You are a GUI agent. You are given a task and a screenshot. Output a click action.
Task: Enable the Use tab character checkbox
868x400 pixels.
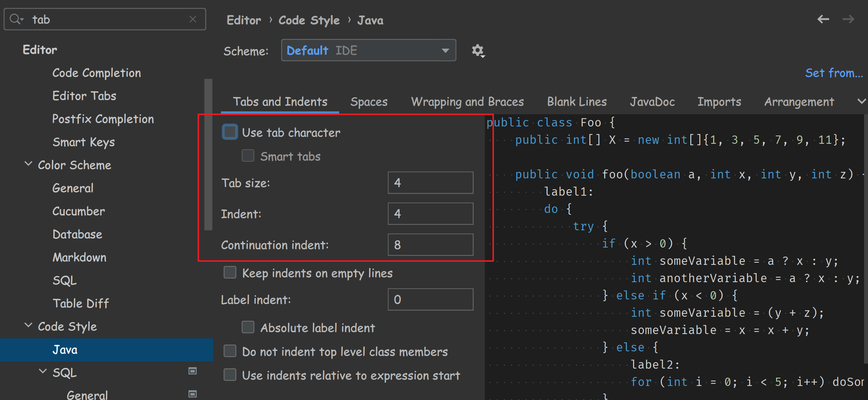(230, 132)
